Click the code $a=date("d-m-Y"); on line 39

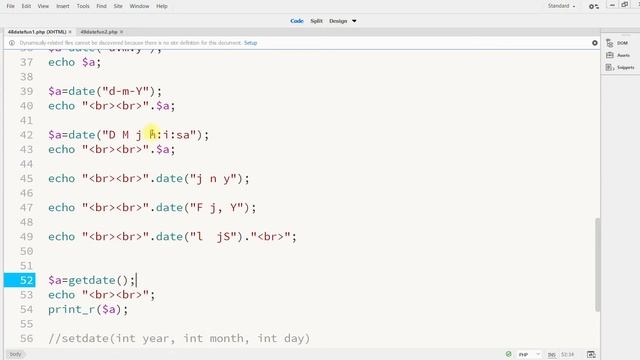coord(105,91)
